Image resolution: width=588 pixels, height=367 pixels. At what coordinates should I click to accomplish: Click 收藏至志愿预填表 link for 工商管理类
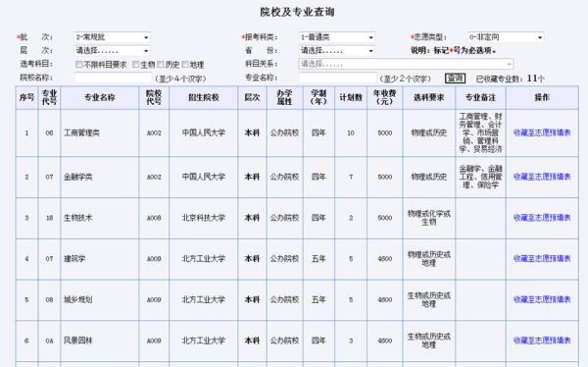coord(542,132)
